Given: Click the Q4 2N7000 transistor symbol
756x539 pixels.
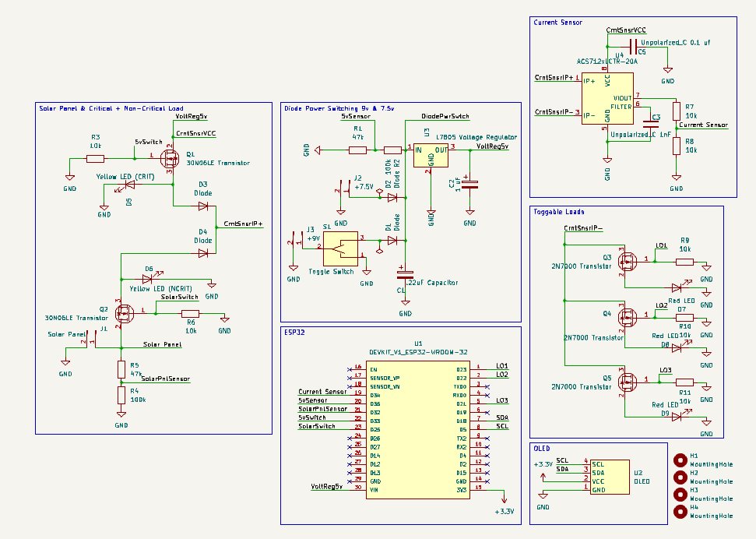Looking at the screenshot, I should 627,317.
